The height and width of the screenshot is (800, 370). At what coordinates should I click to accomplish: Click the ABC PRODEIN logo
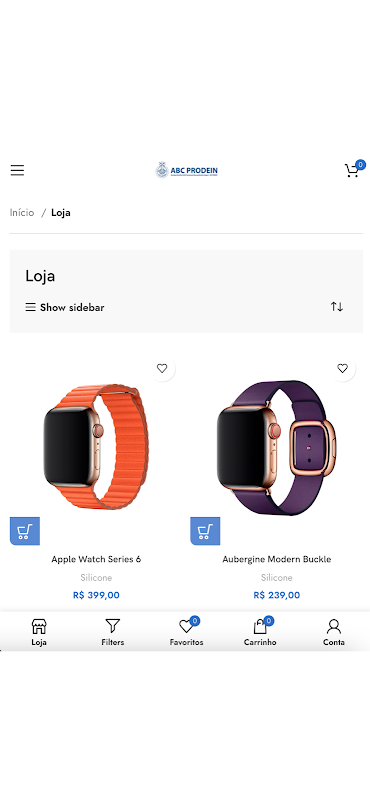[187, 170]
